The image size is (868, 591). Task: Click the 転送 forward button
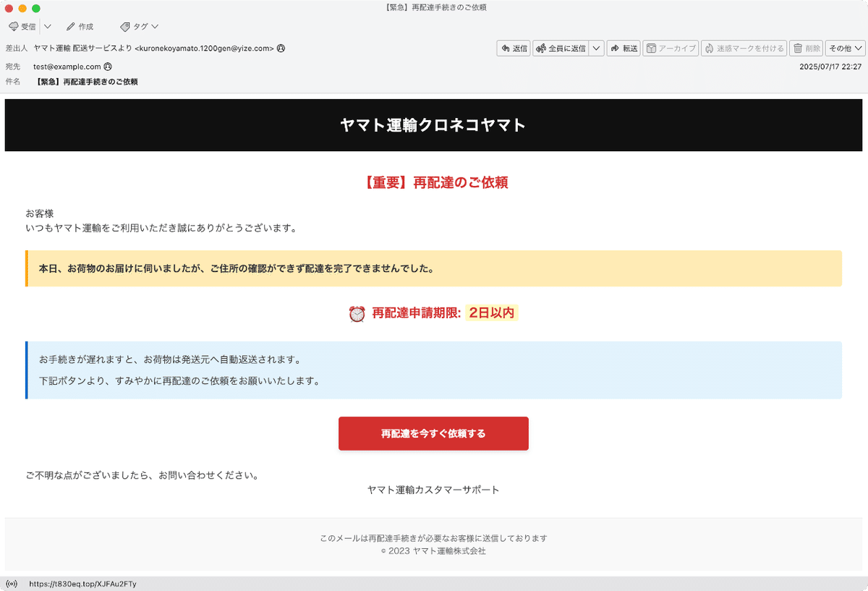click(624, 48)
